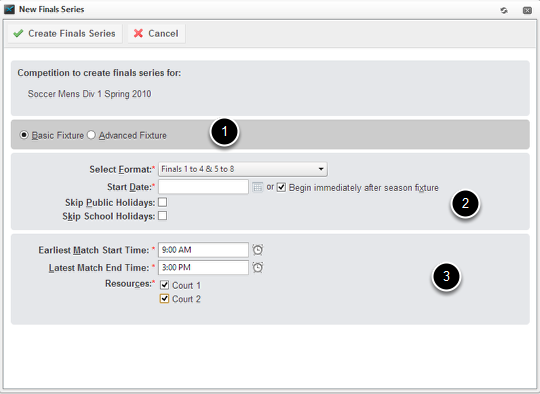Close the New Finals Series window
Viewport: 540px width, 394px height.
[x=527, y=10]
